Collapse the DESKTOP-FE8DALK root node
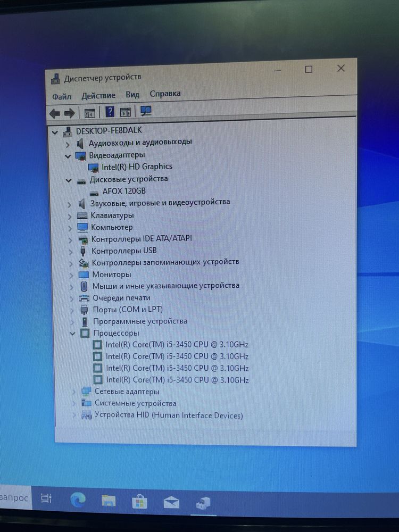399x532 pixels. (55, 132)
